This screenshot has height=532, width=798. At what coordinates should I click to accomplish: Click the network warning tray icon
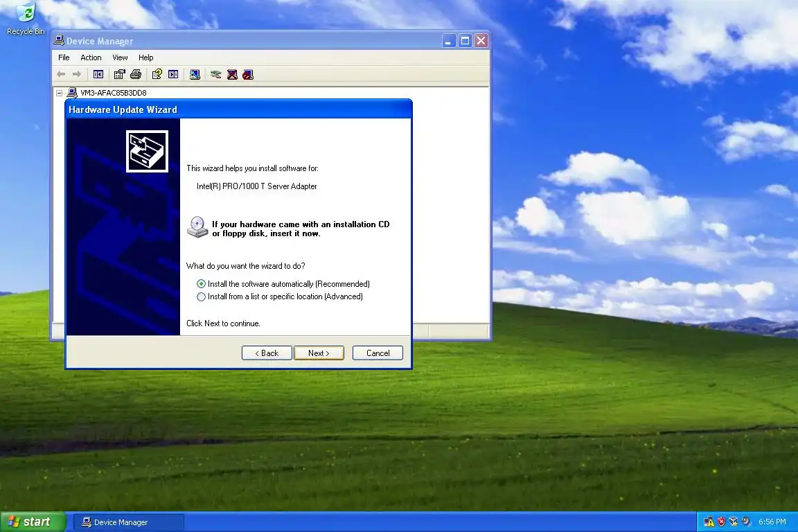click(709, 522)
